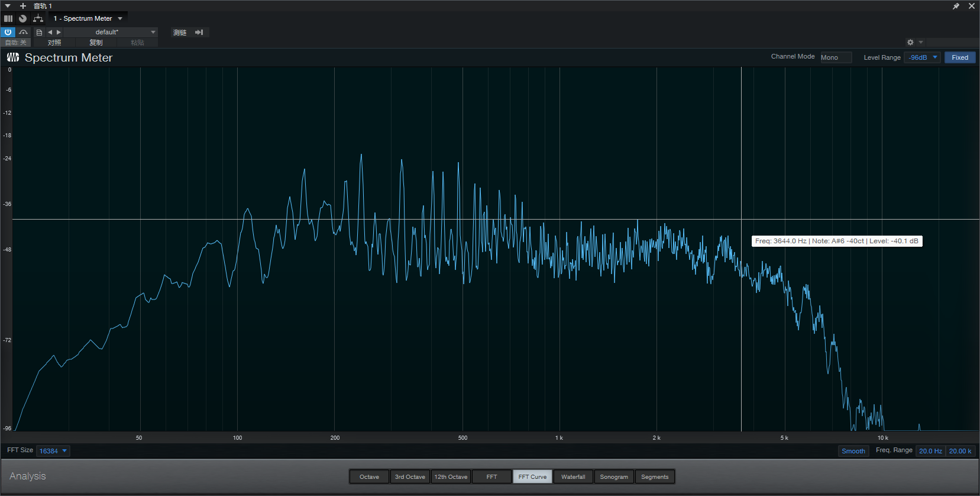Click the 20.0 Hz frequency range field
This screenshot has width=980, height=496.
(930, 451)
